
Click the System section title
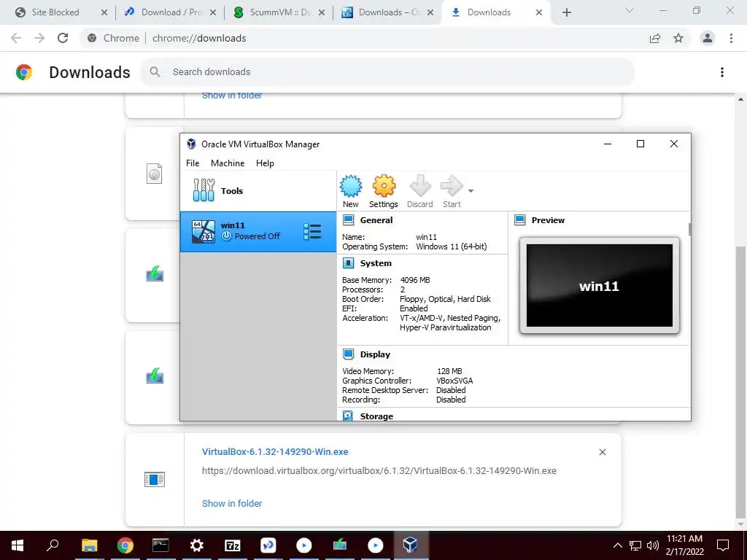(x=376, y=262)
